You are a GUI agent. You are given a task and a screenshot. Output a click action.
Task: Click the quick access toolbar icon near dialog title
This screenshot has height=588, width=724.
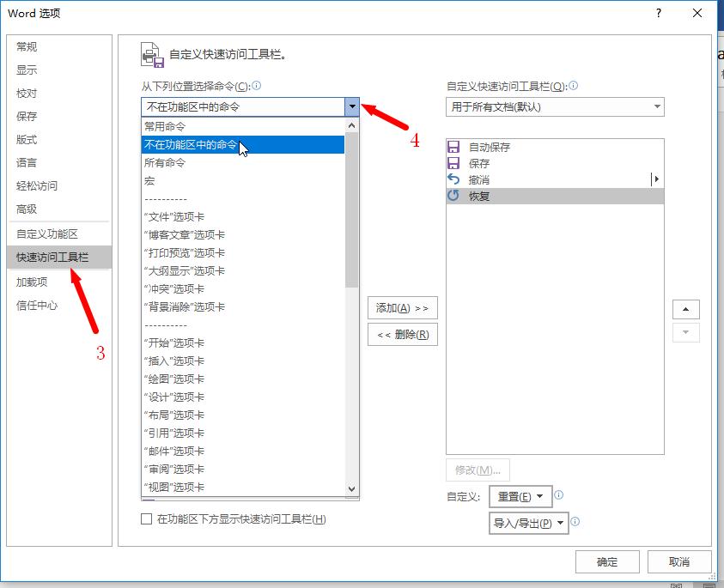coord(151,53)
